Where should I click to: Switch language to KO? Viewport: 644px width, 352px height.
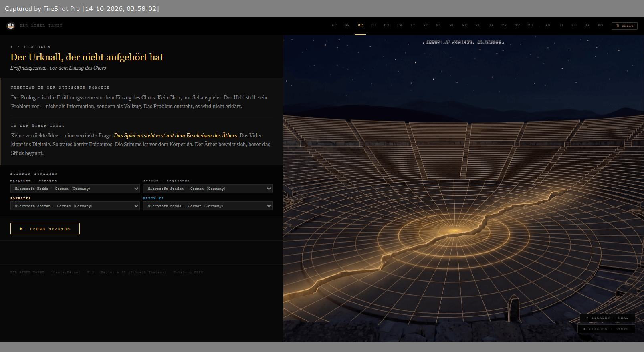pos(600,25)
